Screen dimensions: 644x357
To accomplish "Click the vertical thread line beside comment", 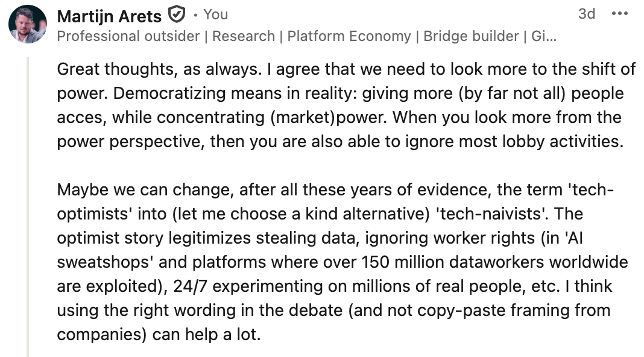I will [x=28, y=207].
